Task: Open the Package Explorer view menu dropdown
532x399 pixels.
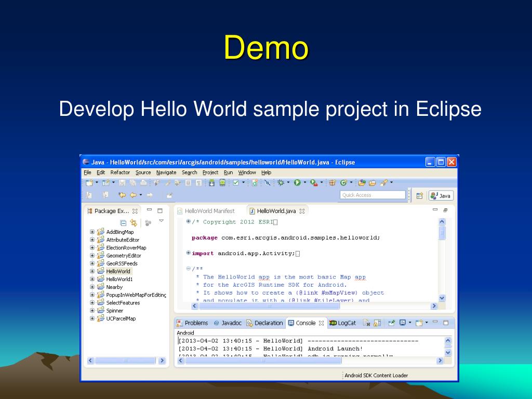Action: coord(162,221)
